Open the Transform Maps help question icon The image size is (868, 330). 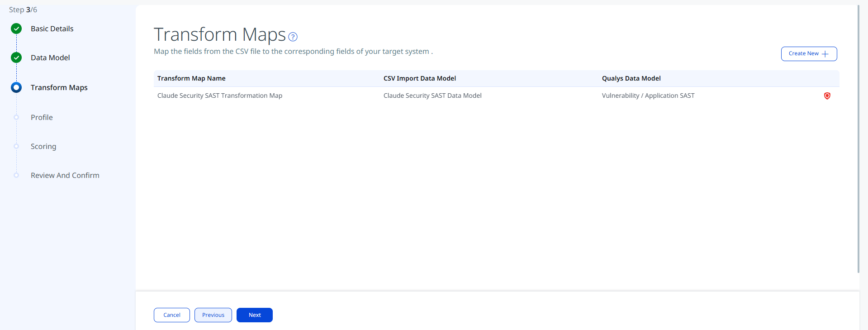[293, 37]
